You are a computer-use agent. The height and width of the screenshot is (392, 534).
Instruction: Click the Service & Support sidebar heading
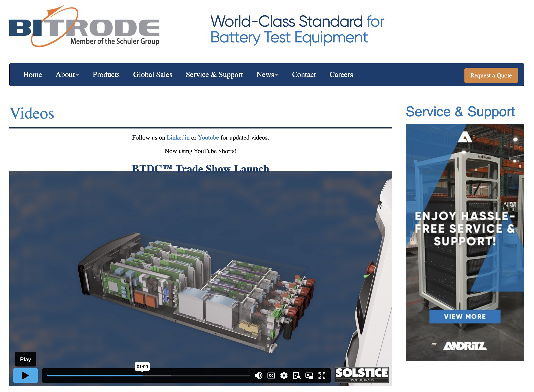coord(460,112)
